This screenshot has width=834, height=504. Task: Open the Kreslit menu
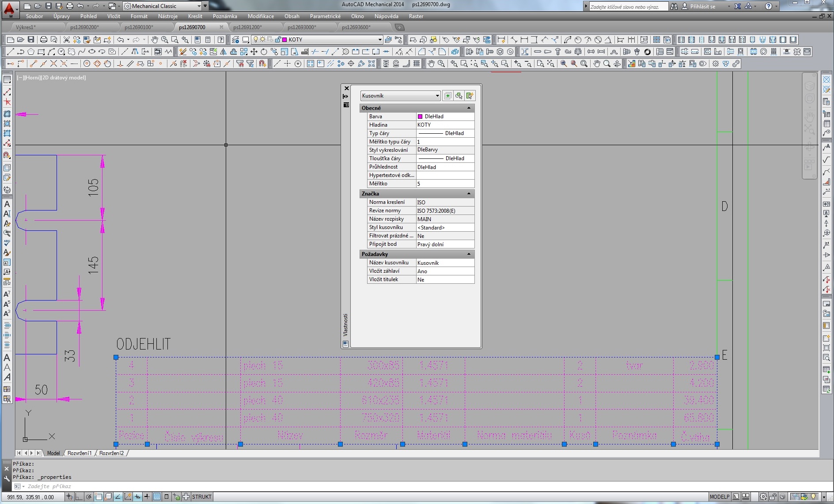click(x=195, y=16)
